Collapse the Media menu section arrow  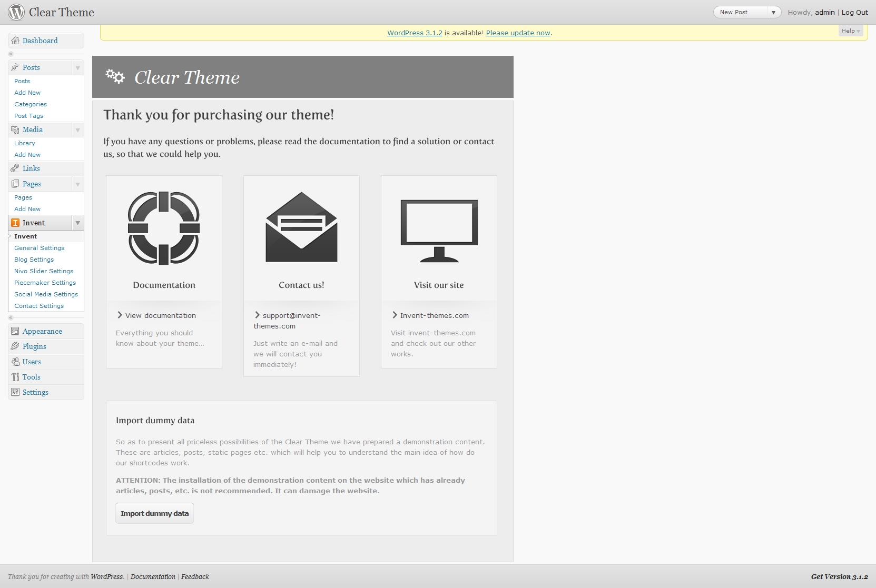click(77, 130)
